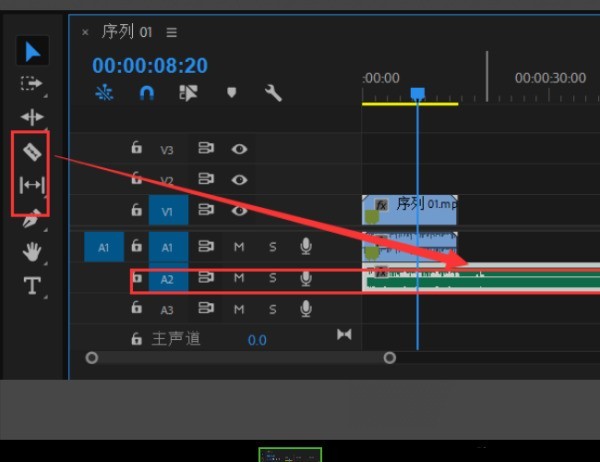Open the 序列 01 panel menu
The height and width of the screenshot is (462, 600).
pos(172,32)
